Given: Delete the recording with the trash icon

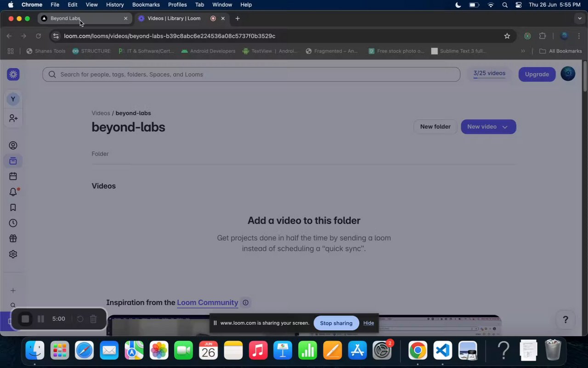Looking at the screenshot, I should click(93, 319).
